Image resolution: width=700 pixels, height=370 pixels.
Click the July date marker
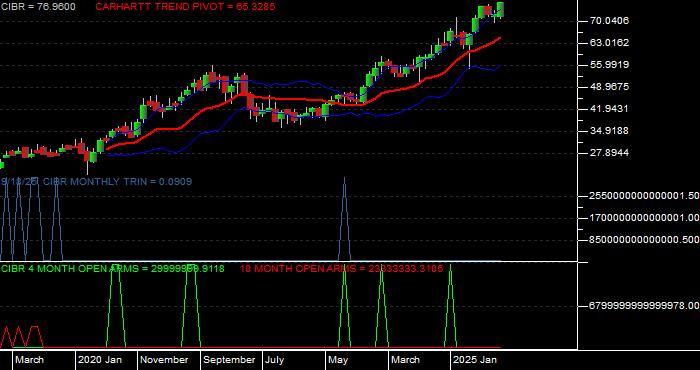point(275,360)
